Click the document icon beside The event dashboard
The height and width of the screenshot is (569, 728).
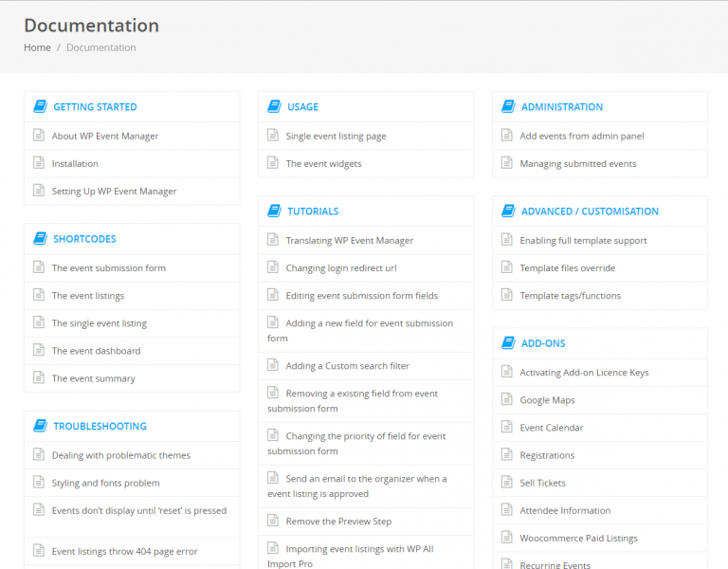39,350
